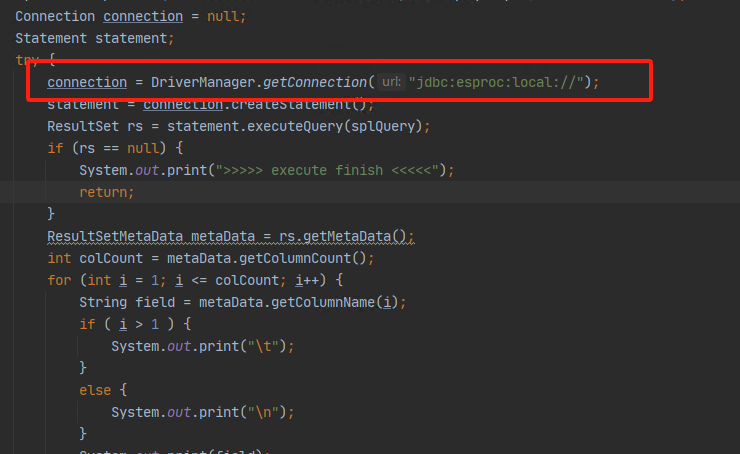740x454 pixels.
Task: Click 'ResultSetMetaData metaData' declaration
Action: pos(151,236)
